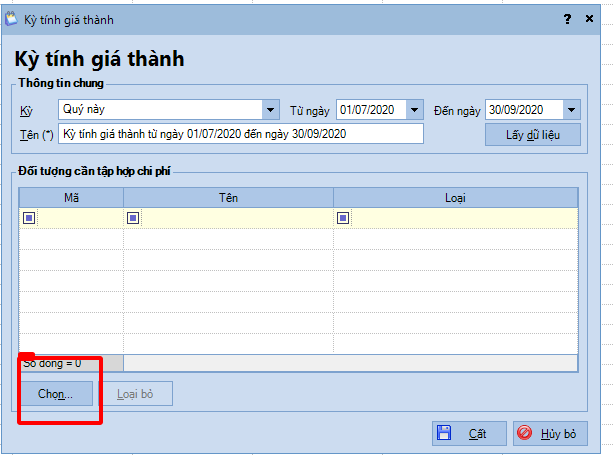The width and height of the screenshot is (614, 455).
Task: Expand the Kỳ period dropdown arrow
Action: pos(270,110)
